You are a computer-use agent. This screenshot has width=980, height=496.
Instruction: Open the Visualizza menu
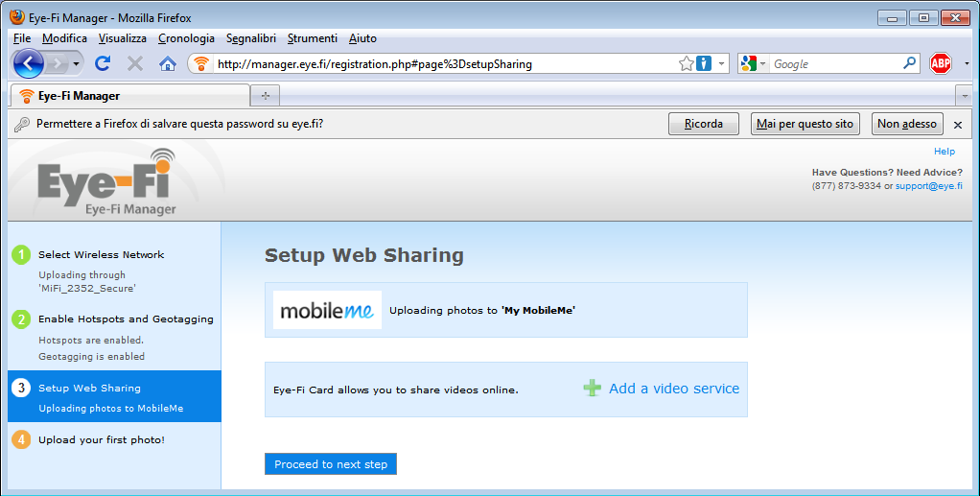coord(123,38)
